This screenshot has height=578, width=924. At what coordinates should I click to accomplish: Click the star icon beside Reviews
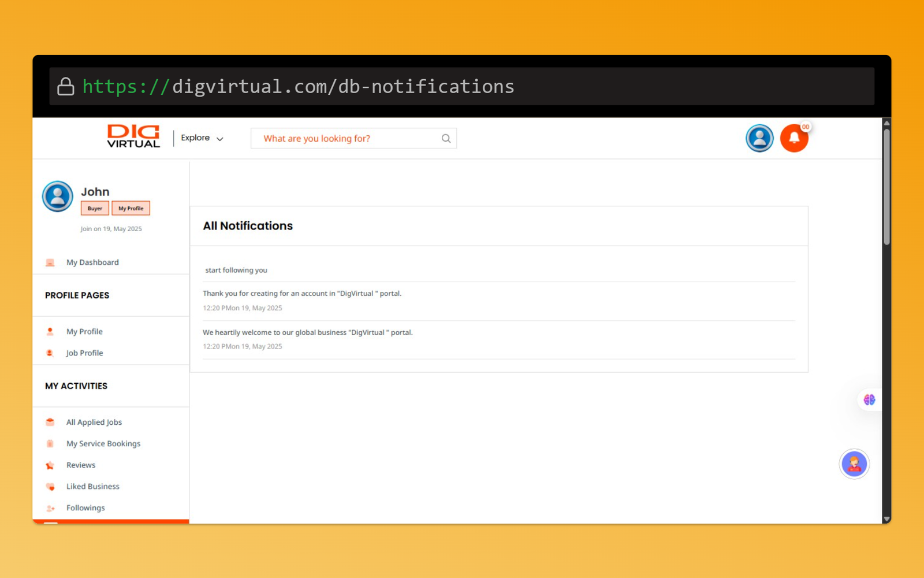[x=50, y=465]
